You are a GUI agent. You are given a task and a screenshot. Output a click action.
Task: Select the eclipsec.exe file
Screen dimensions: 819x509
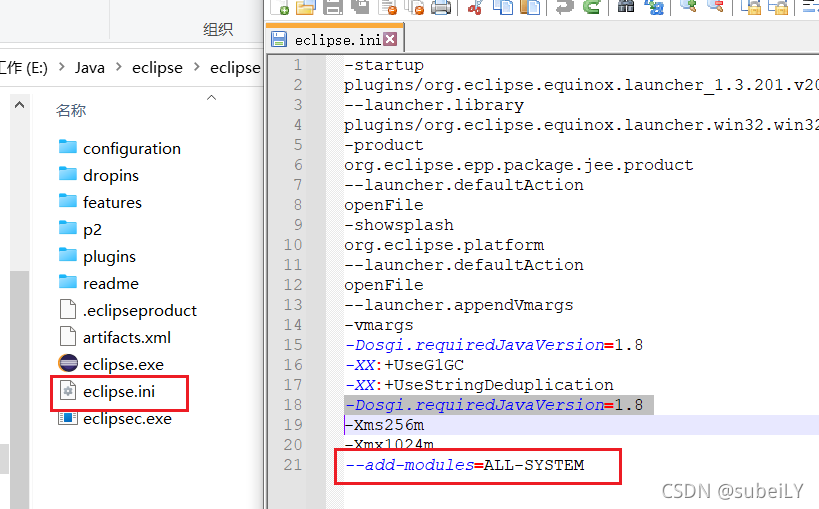[x=127, y=419]
